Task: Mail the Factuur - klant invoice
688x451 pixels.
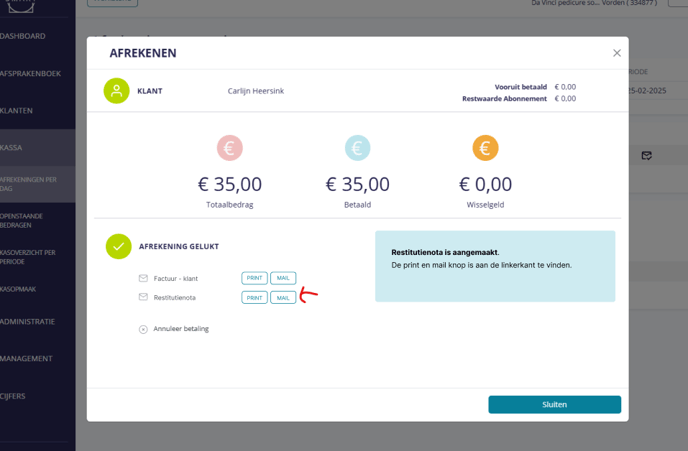Action: [283, 278]
